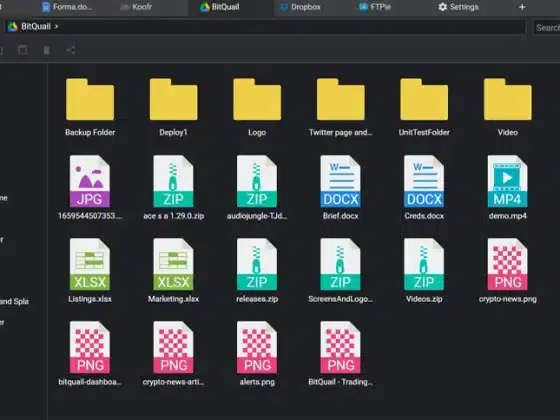Click the Backup Folder label

pos(90,132)
